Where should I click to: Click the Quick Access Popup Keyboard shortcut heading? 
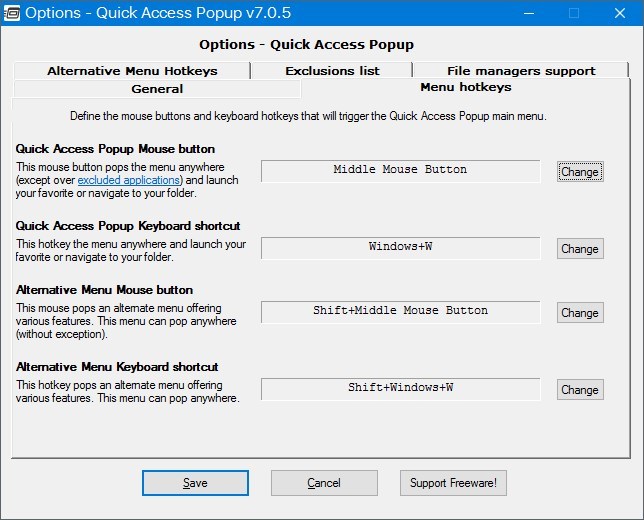coord(128,225)
